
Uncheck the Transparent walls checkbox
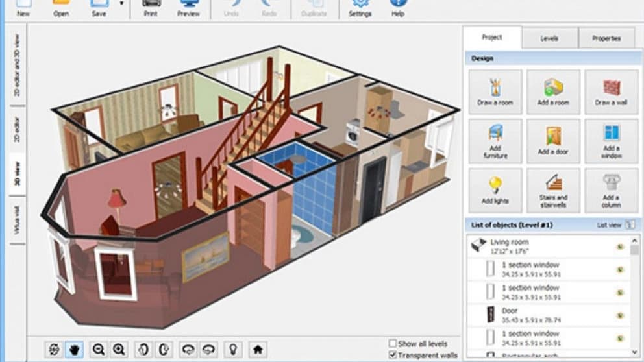tap(393, 355)
